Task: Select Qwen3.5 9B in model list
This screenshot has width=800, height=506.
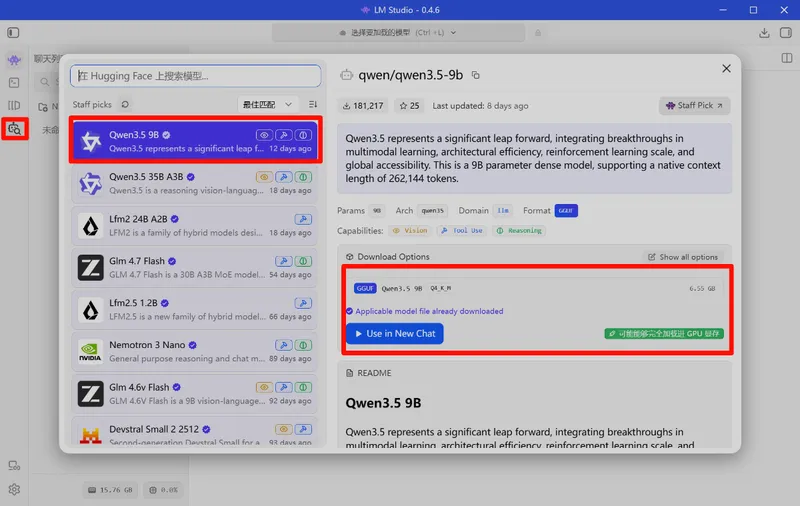Action: pos(195,141)
